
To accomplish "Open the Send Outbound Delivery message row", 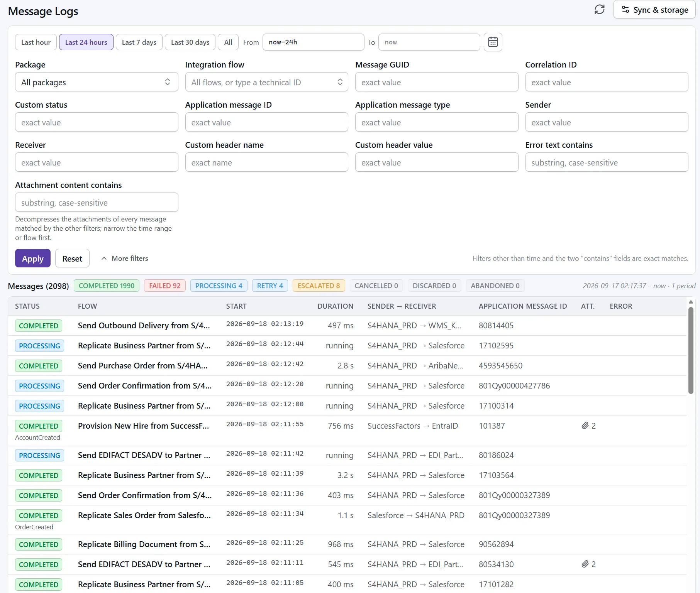I will click(x=347, y=326).
